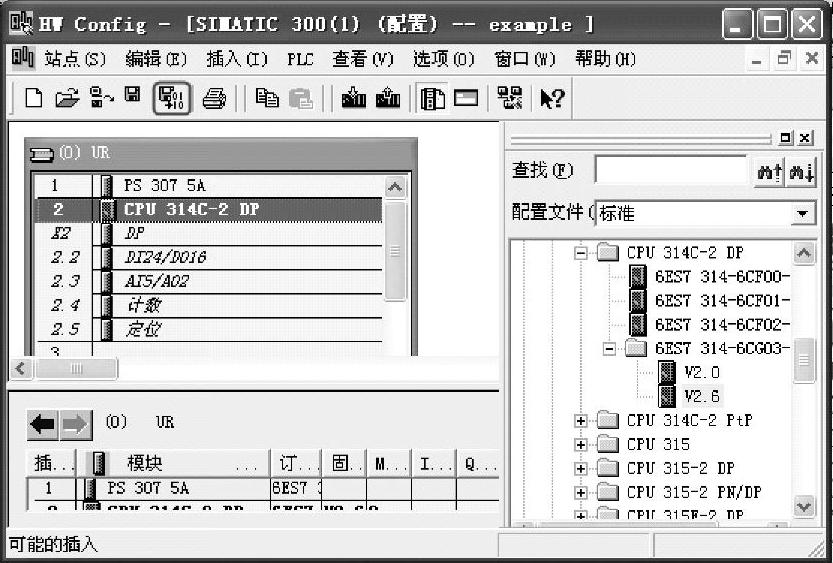Select rack row CPU 314C-2 DP
The width and height of the screenshot is (833, 563).
coord(209,210)
